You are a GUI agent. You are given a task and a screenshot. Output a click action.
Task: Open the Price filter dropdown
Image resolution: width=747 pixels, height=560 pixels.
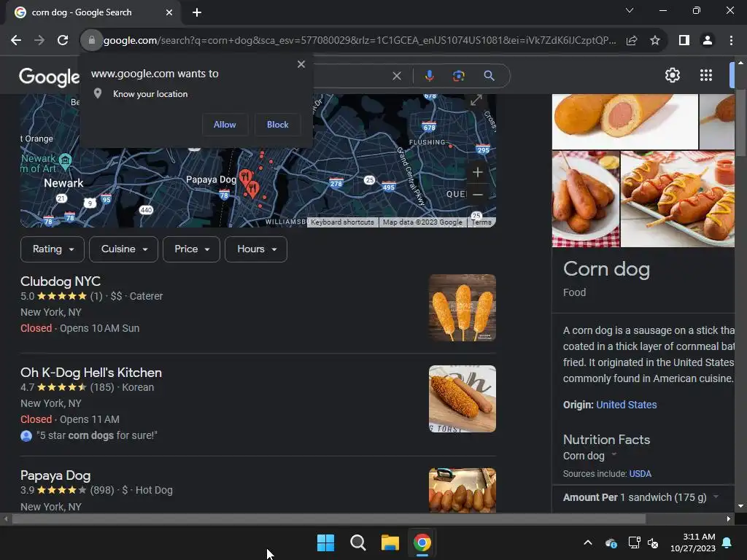pos(192,249)
